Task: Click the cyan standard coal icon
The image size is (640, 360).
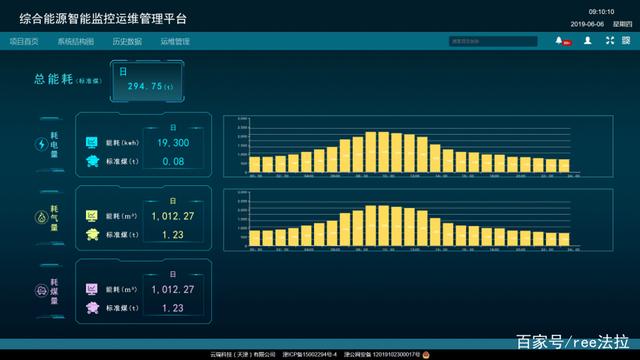Action: [x=93, y=161]
